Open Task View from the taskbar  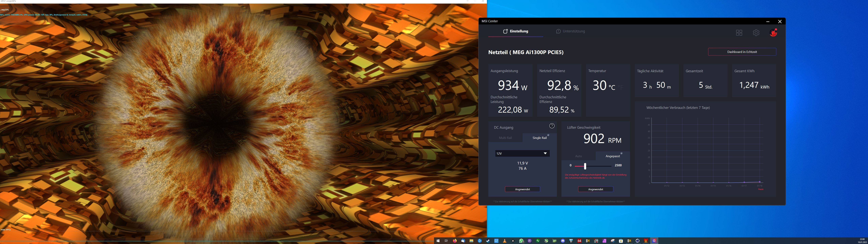pyautogui.click(x=446, y=241)
